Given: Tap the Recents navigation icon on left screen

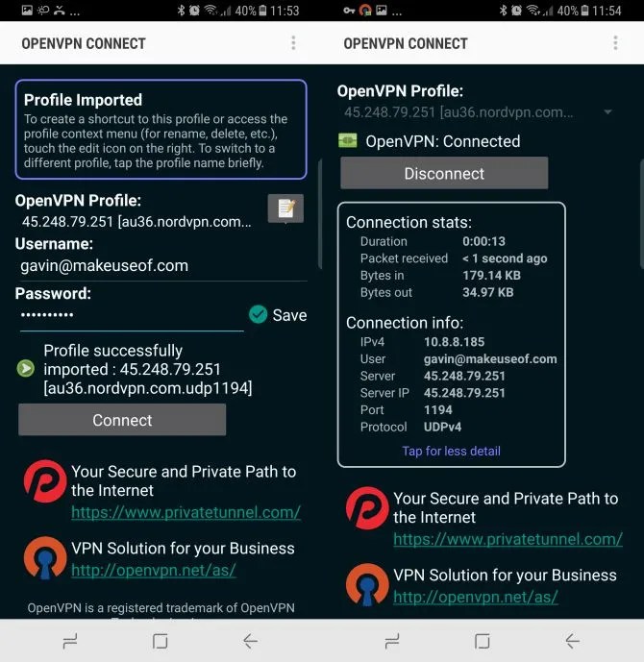Looking at the screenshot, I should [x=70, y=641].
